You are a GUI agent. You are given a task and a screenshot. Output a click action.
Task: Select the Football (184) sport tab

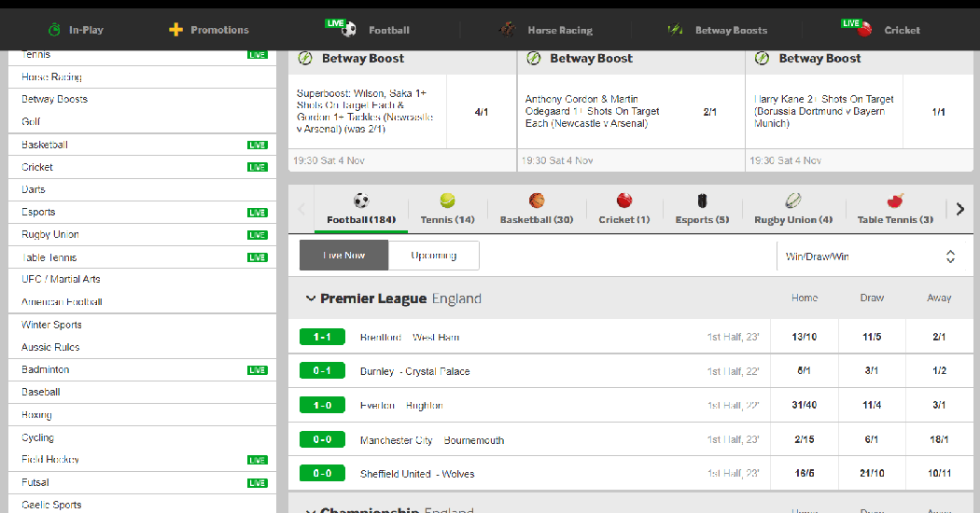pos(361,209)
